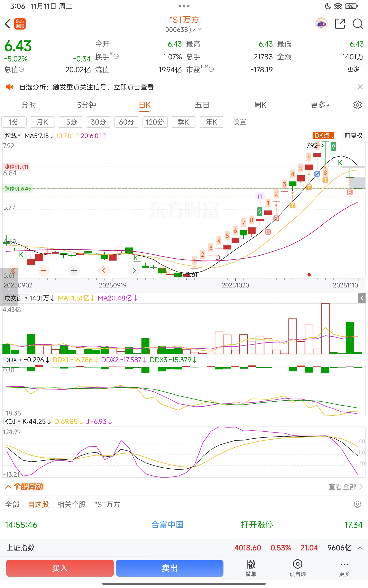This screenshot has height=588, width=368.
Task: Select the 1分 period button
Action: 14,122
